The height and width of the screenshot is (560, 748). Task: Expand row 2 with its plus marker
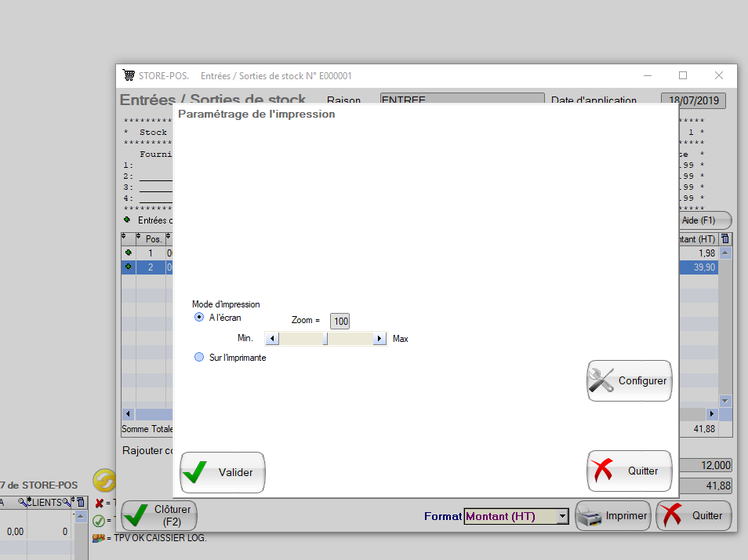click(x=128, y=267)
